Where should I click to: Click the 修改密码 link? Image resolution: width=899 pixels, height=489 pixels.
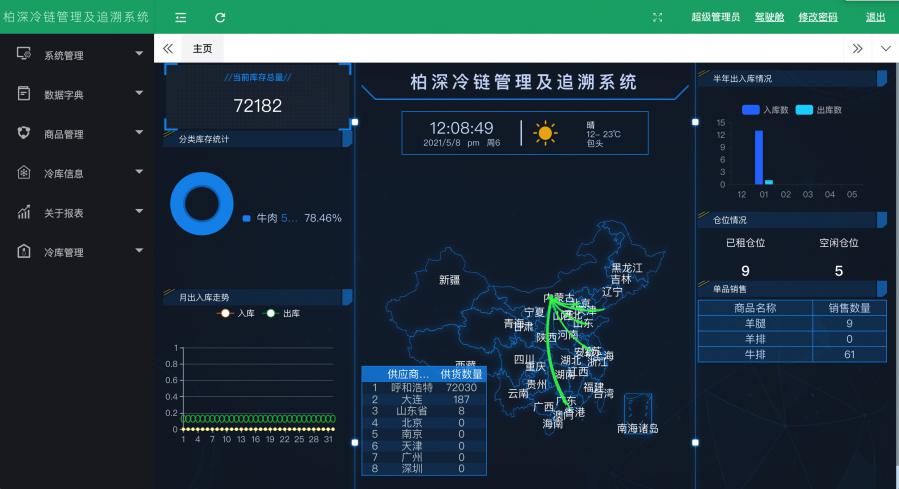point(817,17)
